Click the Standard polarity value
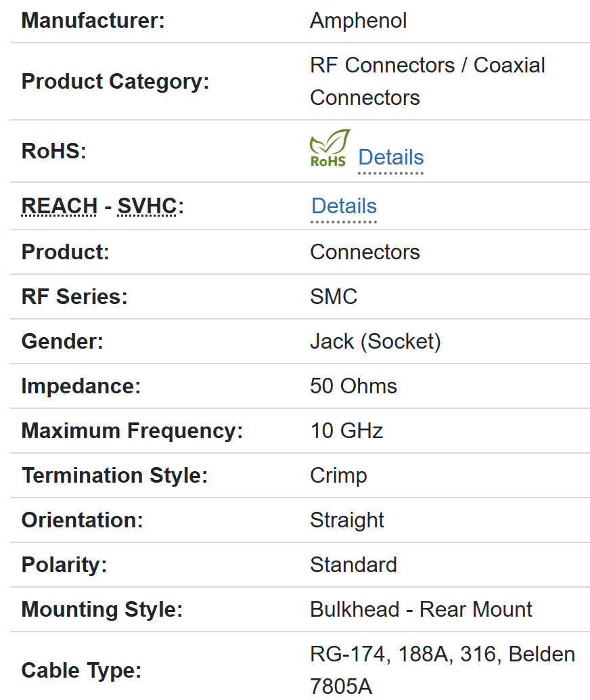The image size is (590, 700). pyautogui.click(x=353, y=565)
